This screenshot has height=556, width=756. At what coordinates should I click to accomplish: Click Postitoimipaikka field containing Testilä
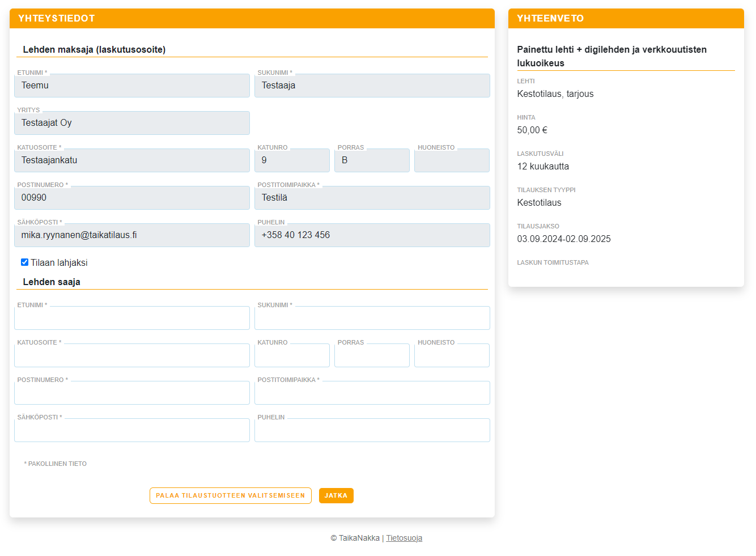point(372,198)
